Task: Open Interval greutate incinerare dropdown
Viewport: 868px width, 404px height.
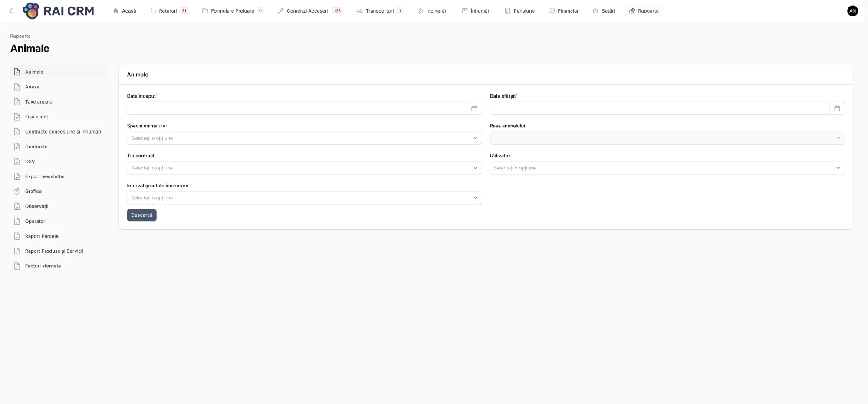Action: (304, 198)
